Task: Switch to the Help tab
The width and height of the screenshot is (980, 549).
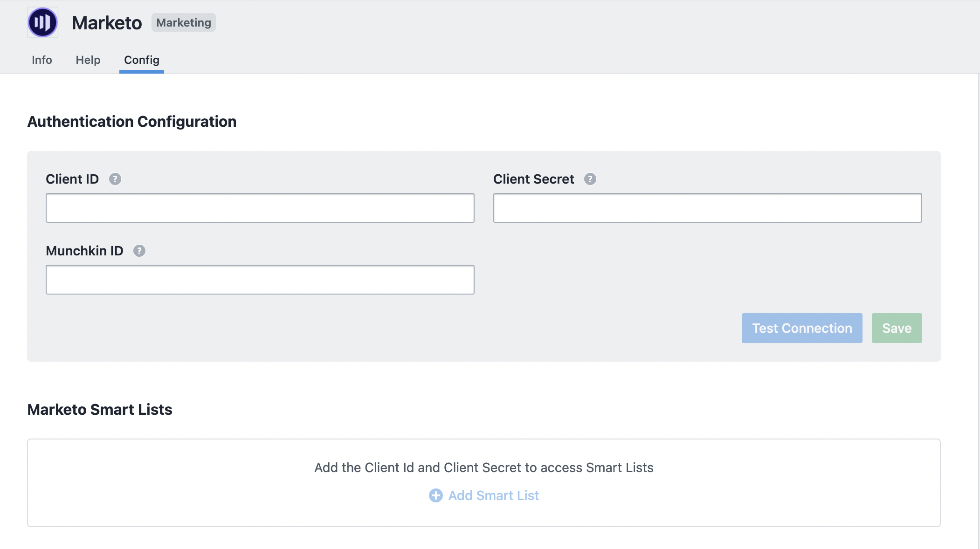Action: [x=88, y=60]
